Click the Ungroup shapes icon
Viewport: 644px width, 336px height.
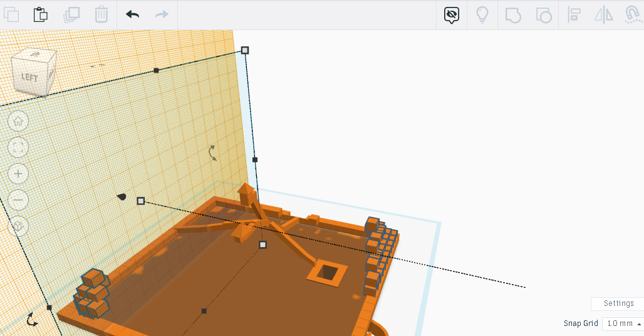544,15
